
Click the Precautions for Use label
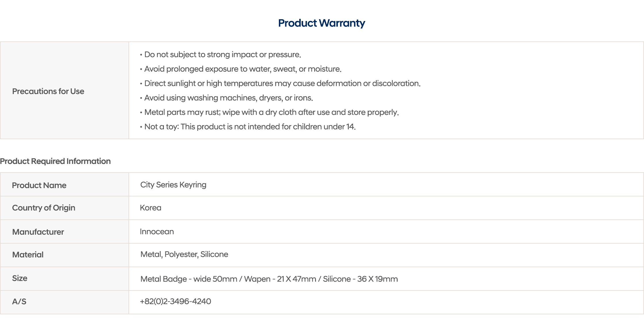(x=48, y=91)
